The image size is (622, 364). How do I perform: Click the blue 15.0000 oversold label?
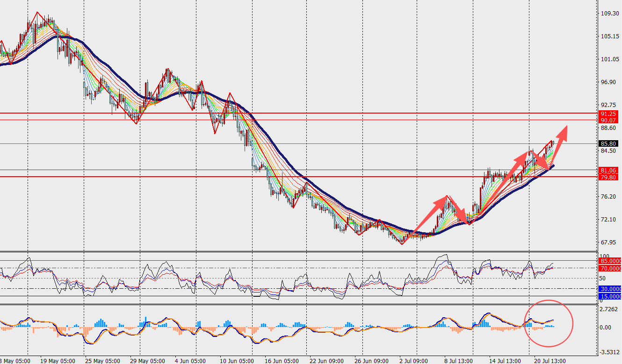click(610, 297)
